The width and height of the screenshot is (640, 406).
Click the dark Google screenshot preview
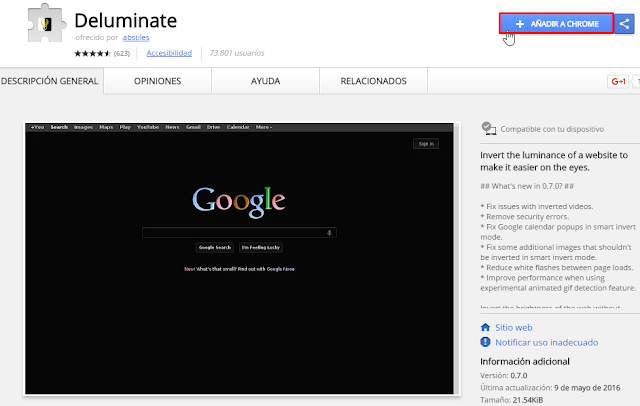(x=240, y=259)
